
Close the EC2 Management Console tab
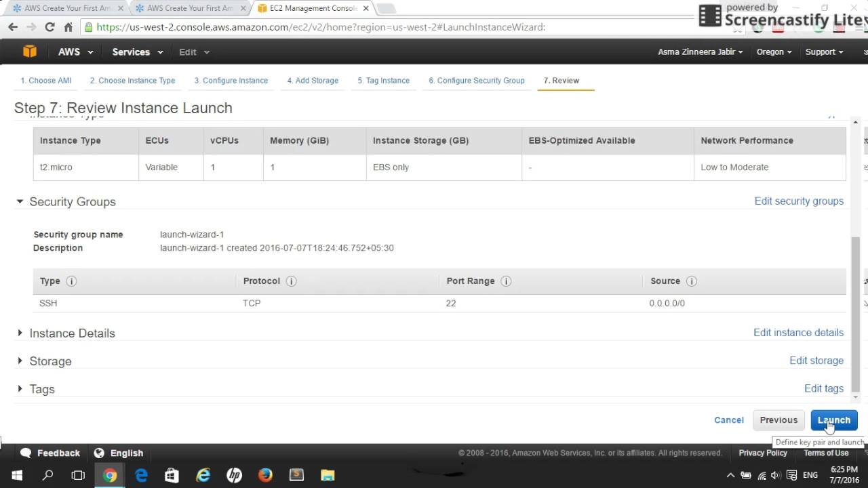(366, 8)
